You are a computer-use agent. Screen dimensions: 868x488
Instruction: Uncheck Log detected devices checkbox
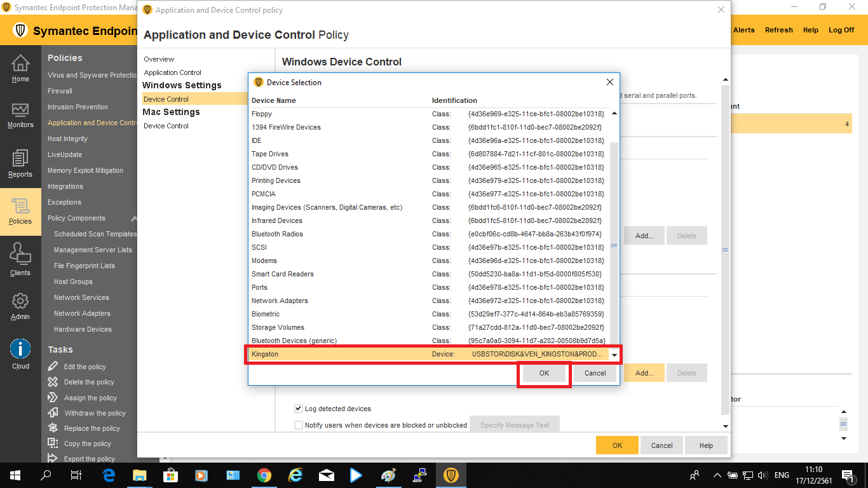299,409
